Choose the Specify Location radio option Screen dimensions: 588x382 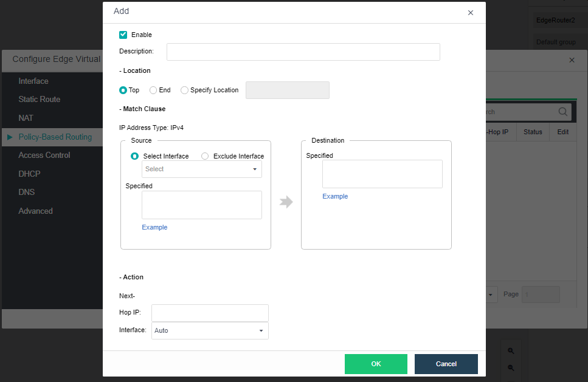[185, 90]
